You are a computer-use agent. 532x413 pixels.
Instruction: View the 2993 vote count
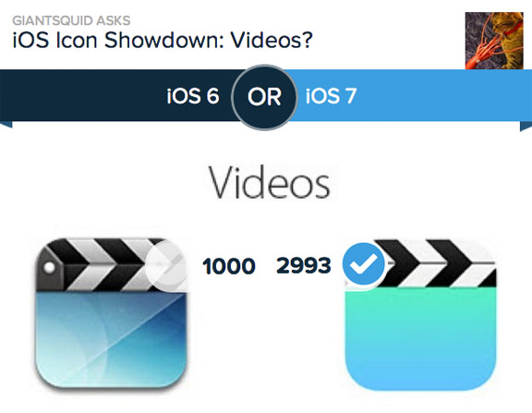(x=304, y=265)
